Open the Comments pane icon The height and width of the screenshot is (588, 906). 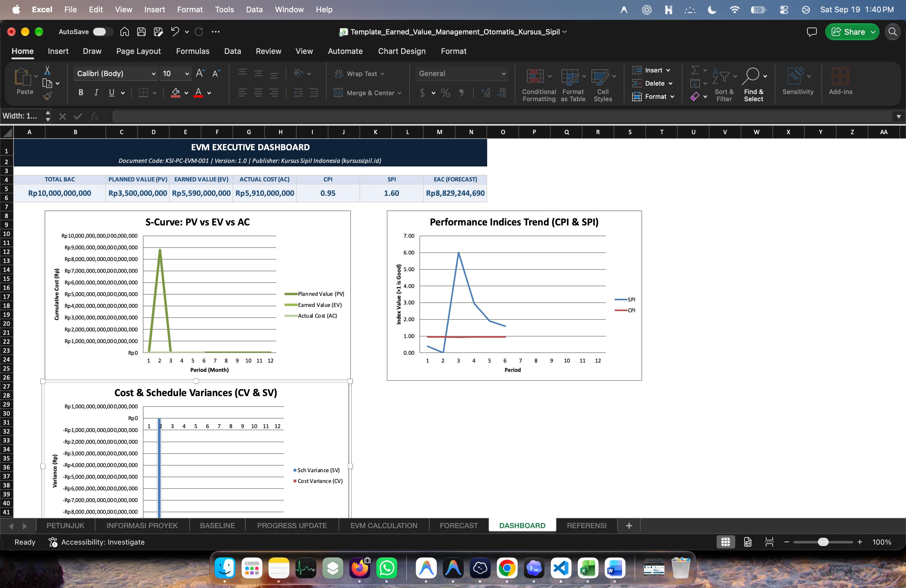point(812,32)
